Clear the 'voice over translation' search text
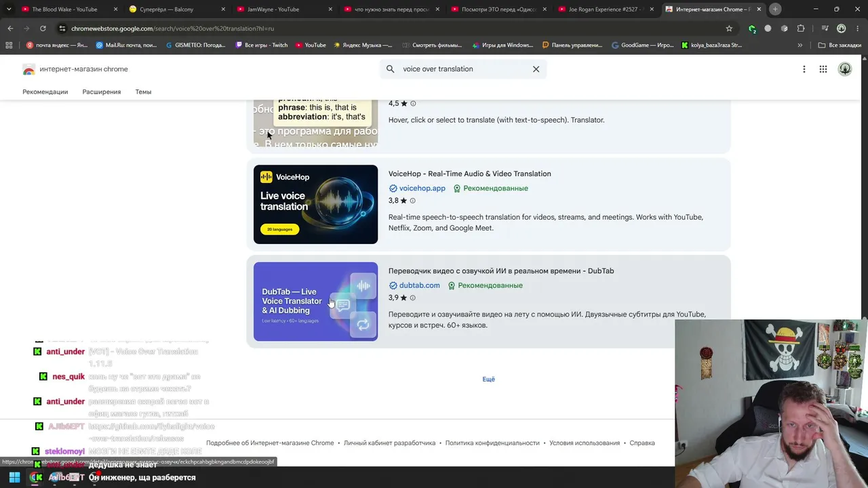The height and width of the screenshot is (488, 868). pyautogui.click(x=536, y=69)
